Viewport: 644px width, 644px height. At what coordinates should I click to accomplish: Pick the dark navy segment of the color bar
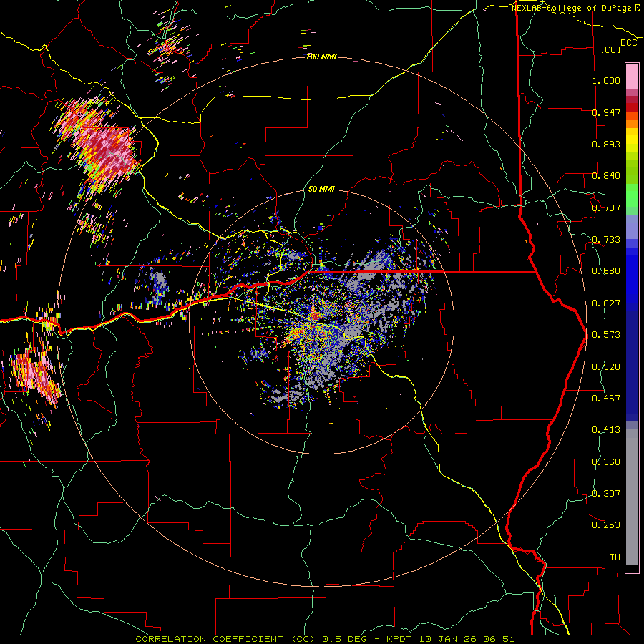point(632,366)
